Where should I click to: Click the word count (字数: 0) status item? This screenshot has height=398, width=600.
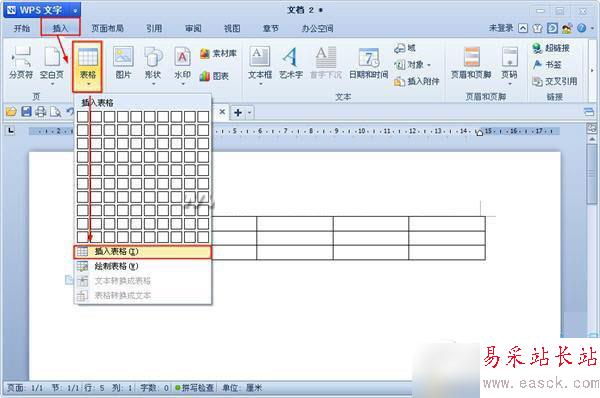154,388
